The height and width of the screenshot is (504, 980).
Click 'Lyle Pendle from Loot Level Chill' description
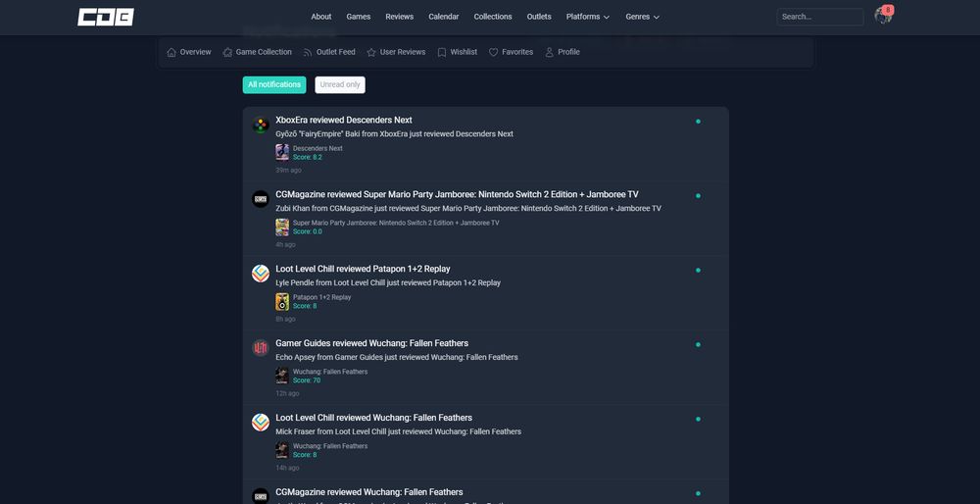tap(388, 283)
